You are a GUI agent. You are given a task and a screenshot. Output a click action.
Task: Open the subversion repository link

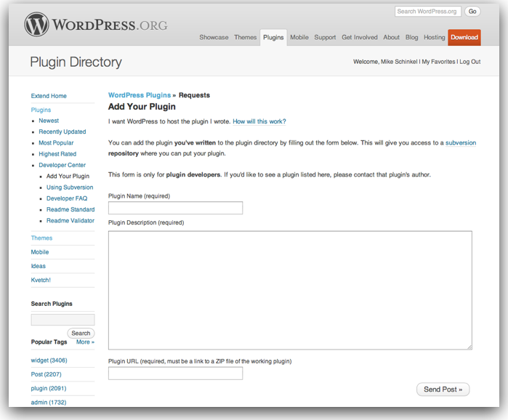click(x=461, y=143)
